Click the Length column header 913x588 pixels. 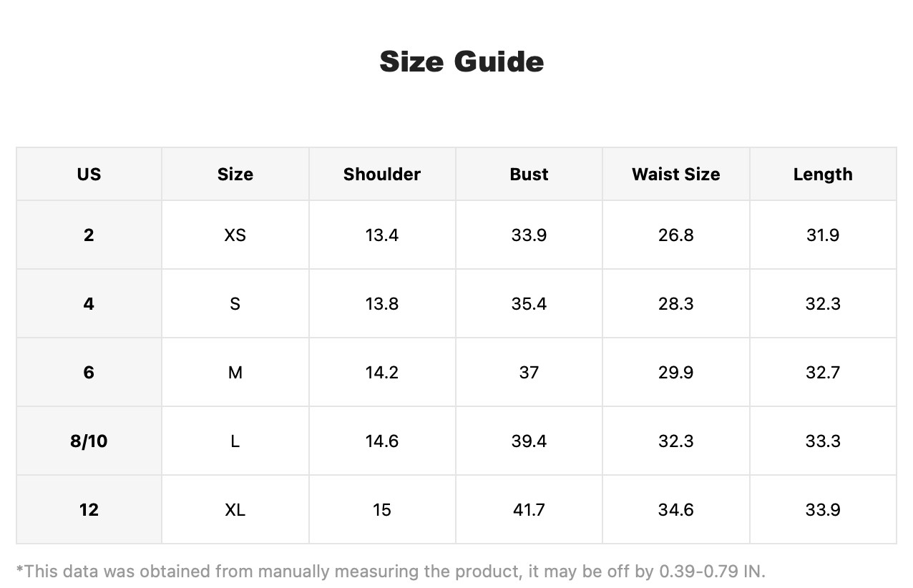(823, 174)
